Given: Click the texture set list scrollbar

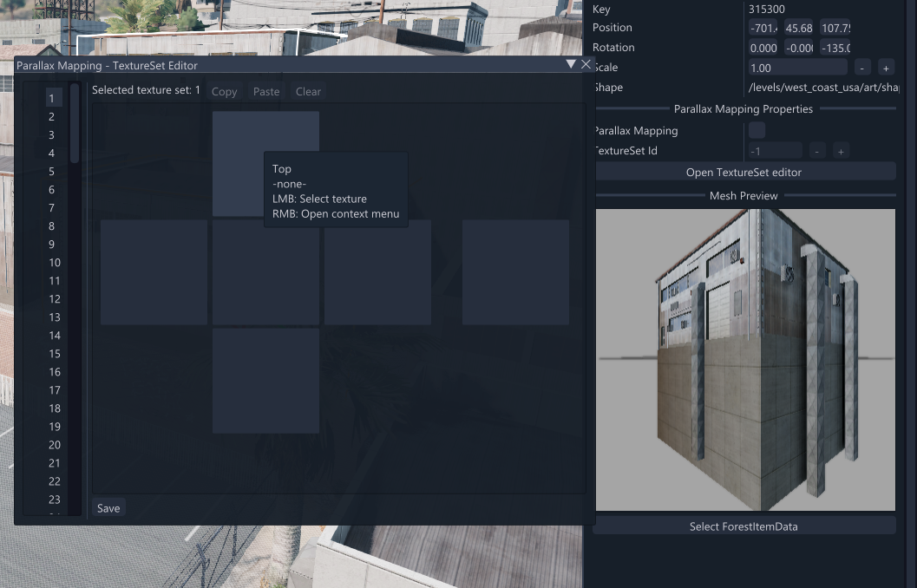Looking at the screenshot, I should (75, 123).
